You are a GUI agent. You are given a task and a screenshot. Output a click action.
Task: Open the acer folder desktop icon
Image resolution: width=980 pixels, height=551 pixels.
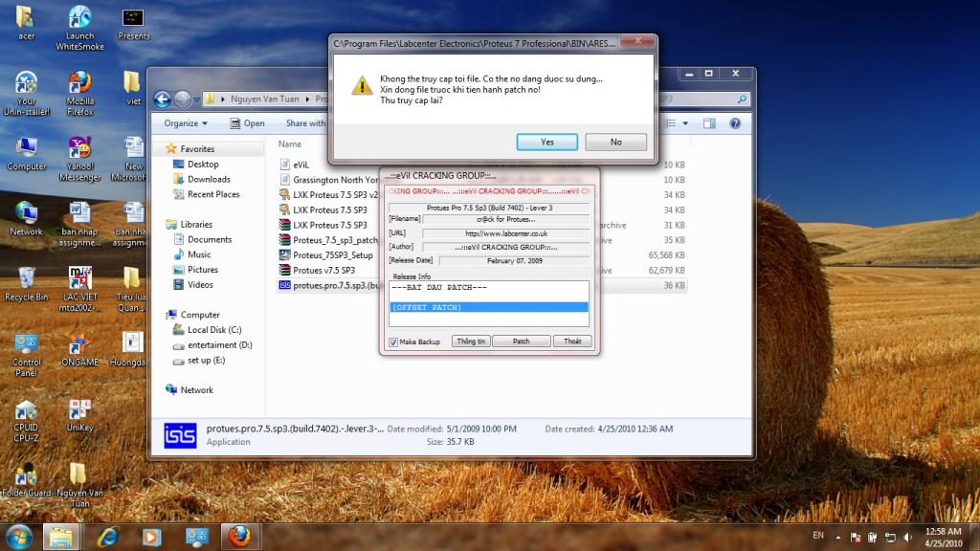click(26, 23)
